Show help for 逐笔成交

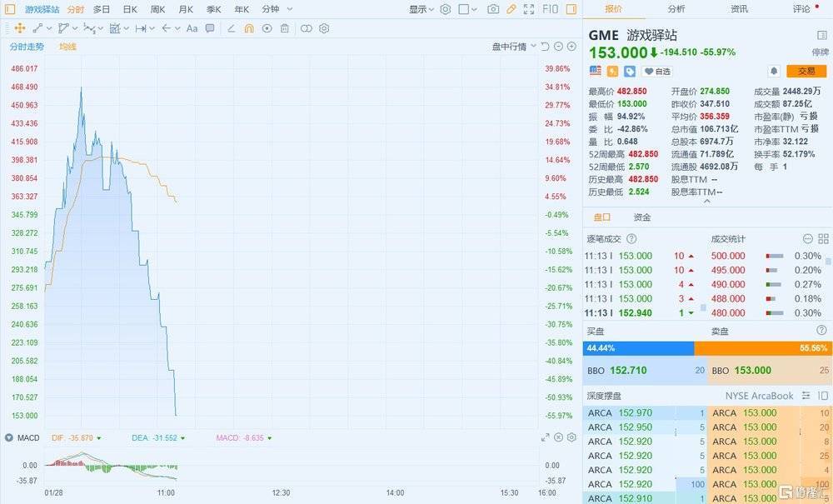click(x=631, y=239)
